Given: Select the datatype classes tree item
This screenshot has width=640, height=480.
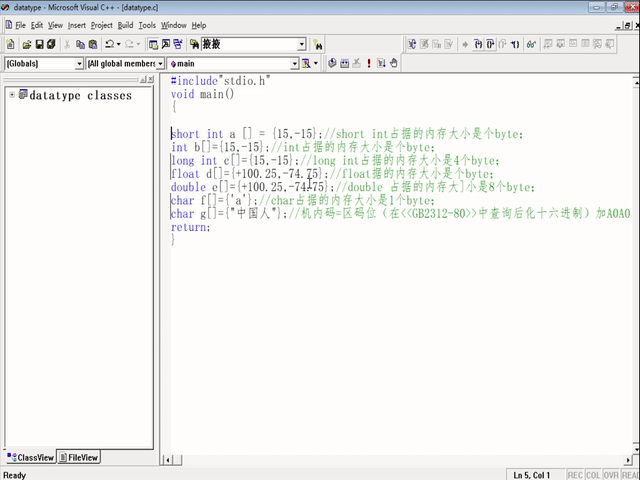Looking at the screenshot, I should 80,96.
